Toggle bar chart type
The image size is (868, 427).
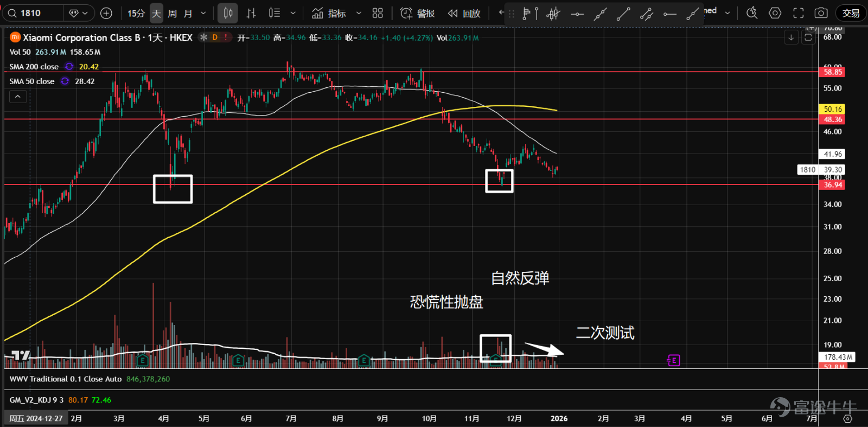click(251, 13)
